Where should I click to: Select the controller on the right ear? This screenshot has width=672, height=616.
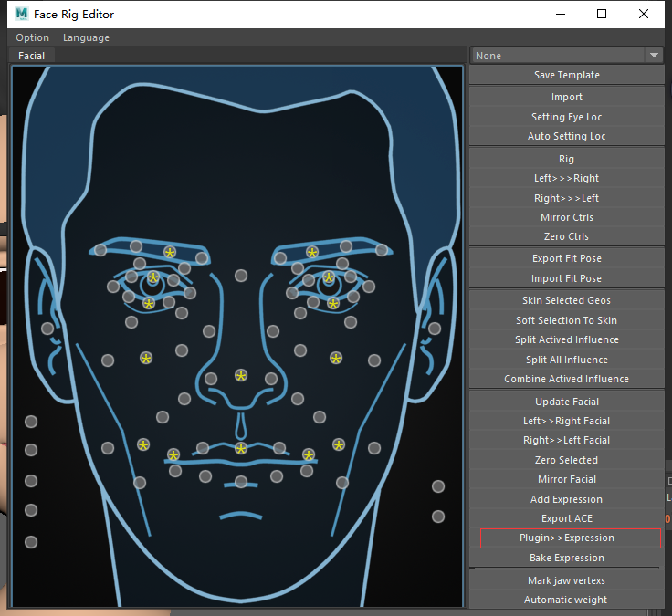point(435,329)
